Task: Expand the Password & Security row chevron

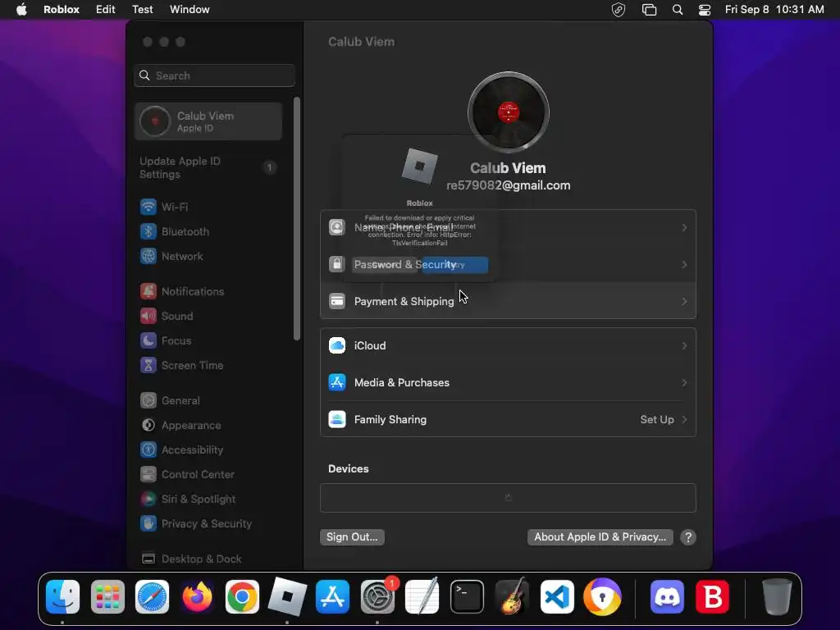Action: click(x=684, y=265)
